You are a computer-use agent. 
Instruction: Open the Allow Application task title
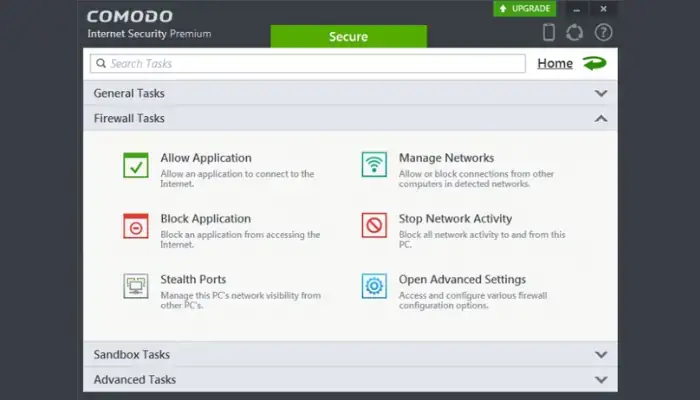206,158
